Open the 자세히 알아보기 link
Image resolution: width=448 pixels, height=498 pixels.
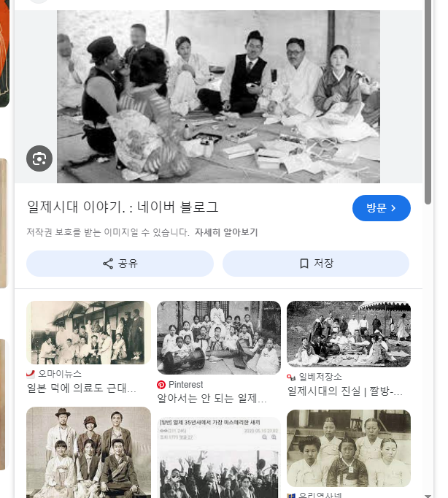click(x=226, y=232)
